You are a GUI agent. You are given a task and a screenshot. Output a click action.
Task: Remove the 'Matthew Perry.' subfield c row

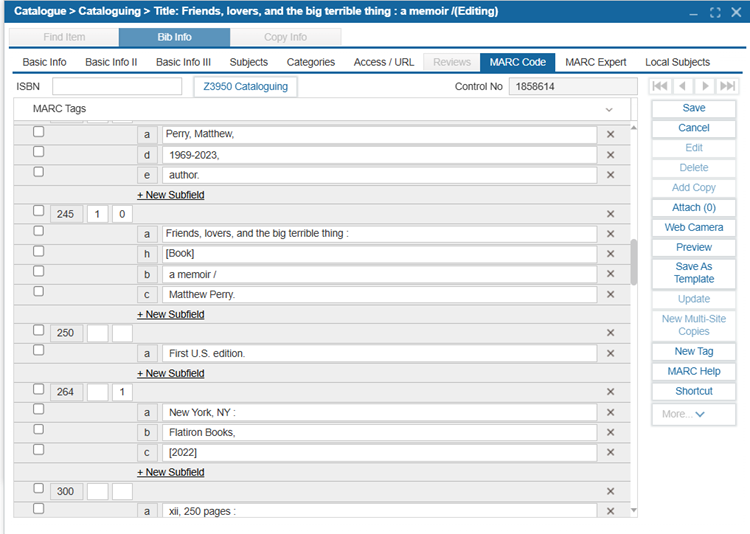[610, 294]
